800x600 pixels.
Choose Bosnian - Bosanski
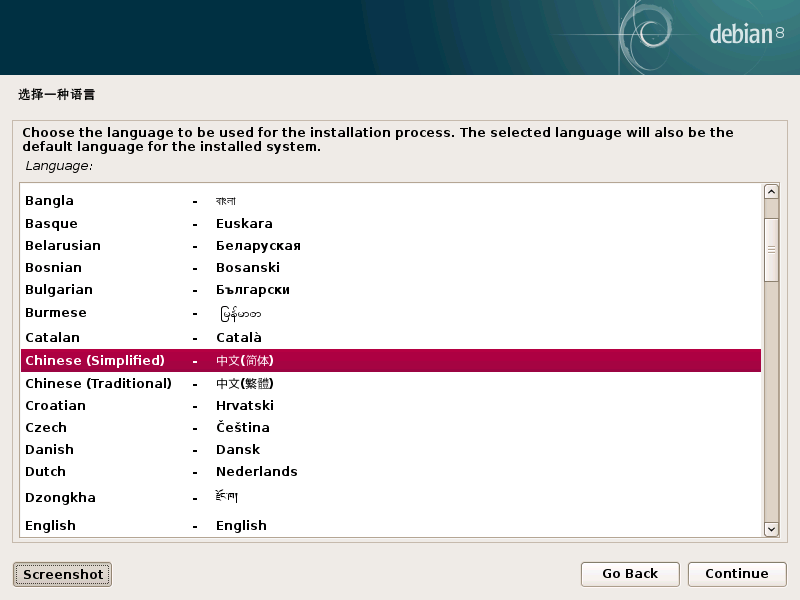pyautogui.click(x=391, y=267)
